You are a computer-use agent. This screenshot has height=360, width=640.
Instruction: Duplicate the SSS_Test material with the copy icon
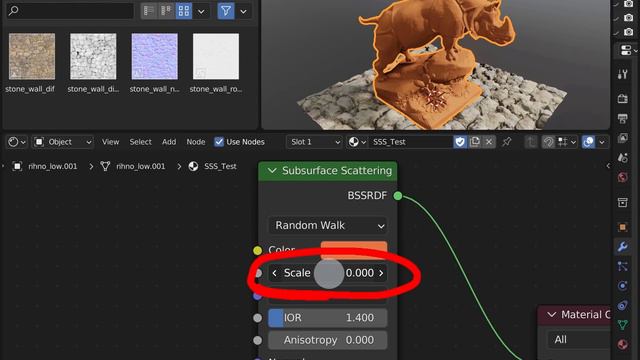(x=475, y=142)
